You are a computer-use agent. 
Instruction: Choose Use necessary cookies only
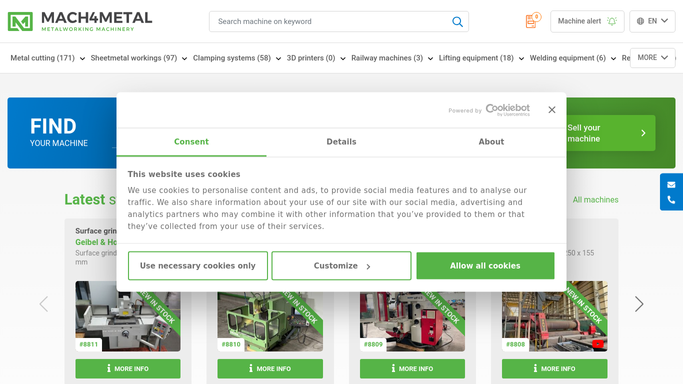click(198, 266)
